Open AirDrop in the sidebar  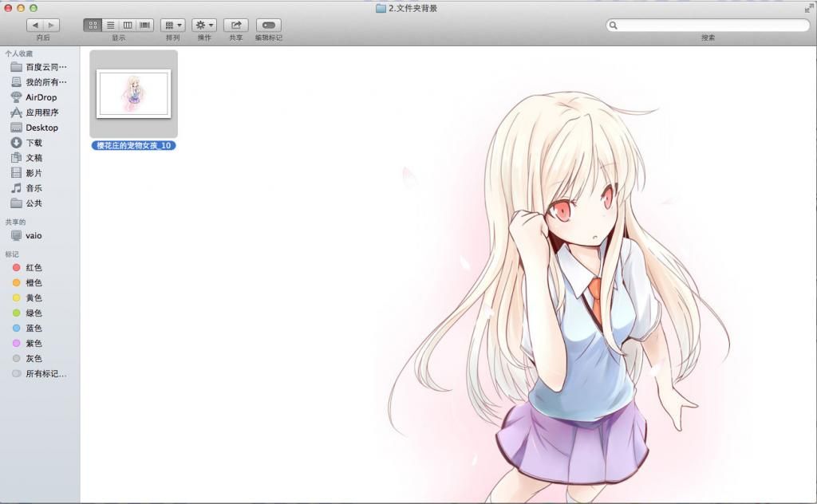[x=41, y=97]
